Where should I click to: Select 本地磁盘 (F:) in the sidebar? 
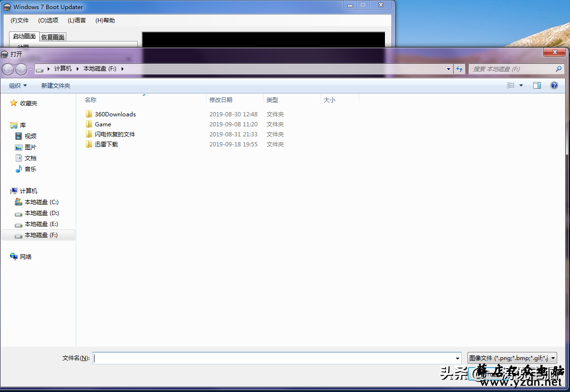tap(41, 235)
